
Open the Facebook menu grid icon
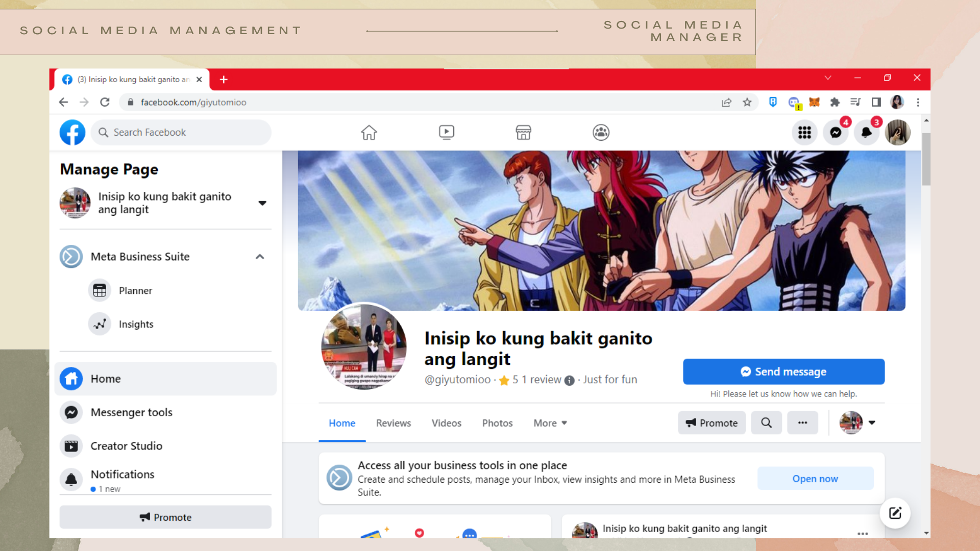tap(805, 133)
